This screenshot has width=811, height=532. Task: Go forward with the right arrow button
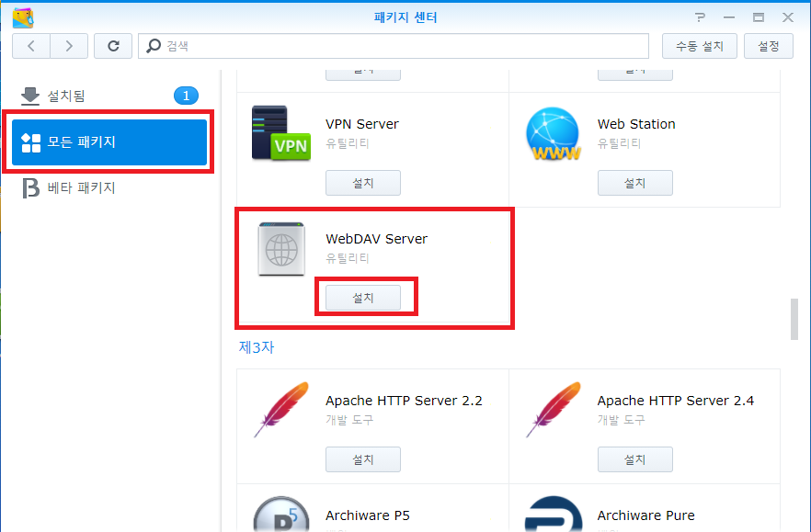click(x=69, y=46)
